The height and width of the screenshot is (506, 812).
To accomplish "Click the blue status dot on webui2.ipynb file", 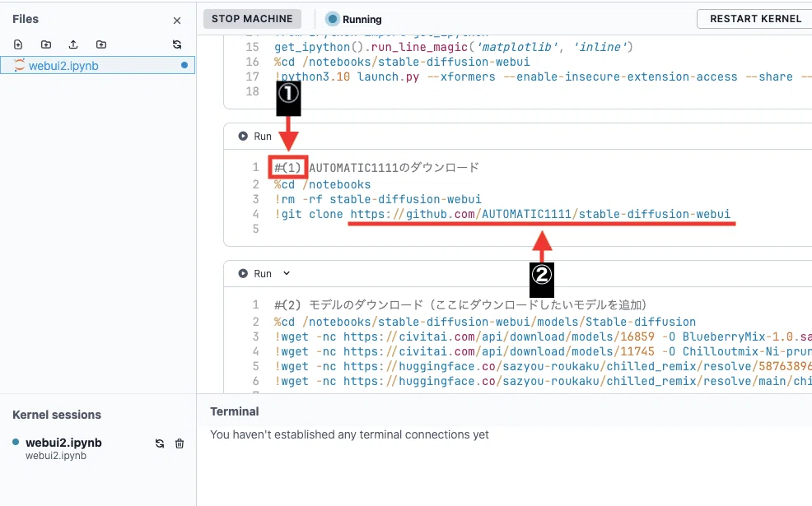I will pos(184,65).
